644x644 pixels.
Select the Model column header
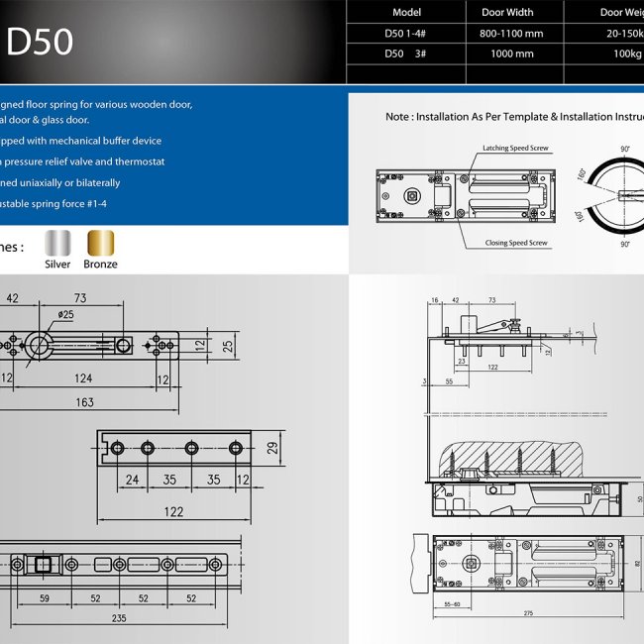[406, 13]
